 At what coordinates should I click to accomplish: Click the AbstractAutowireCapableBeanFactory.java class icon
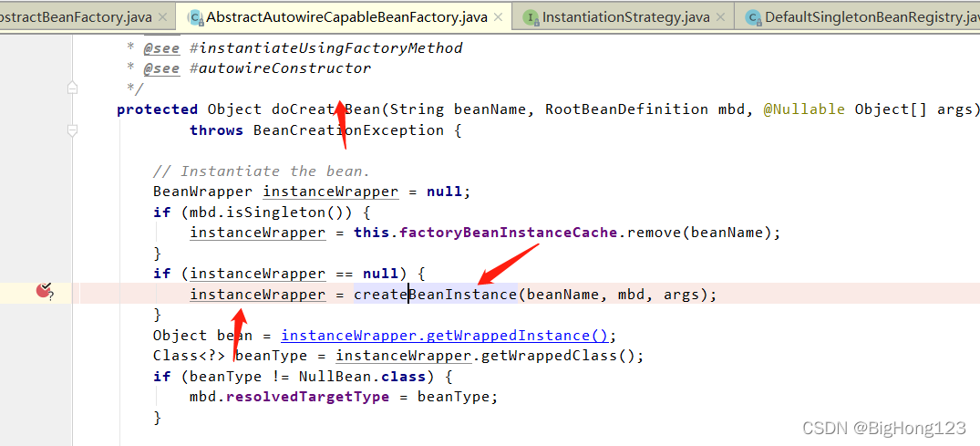click(x=195, y=17)
